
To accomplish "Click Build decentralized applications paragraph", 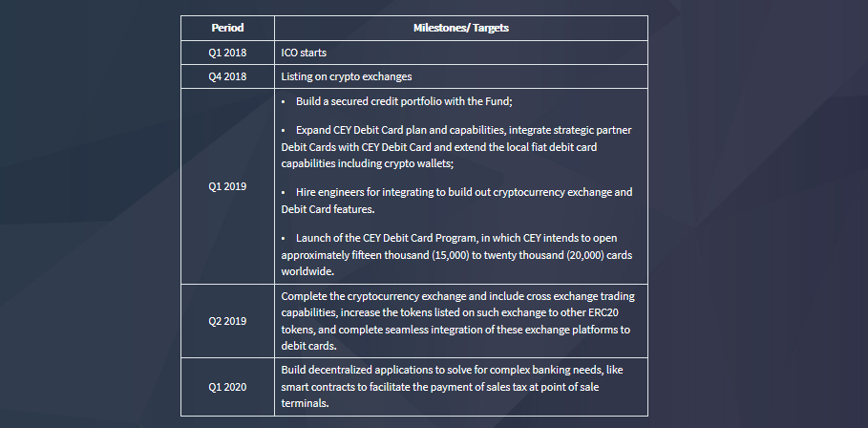I will (453, 387).
